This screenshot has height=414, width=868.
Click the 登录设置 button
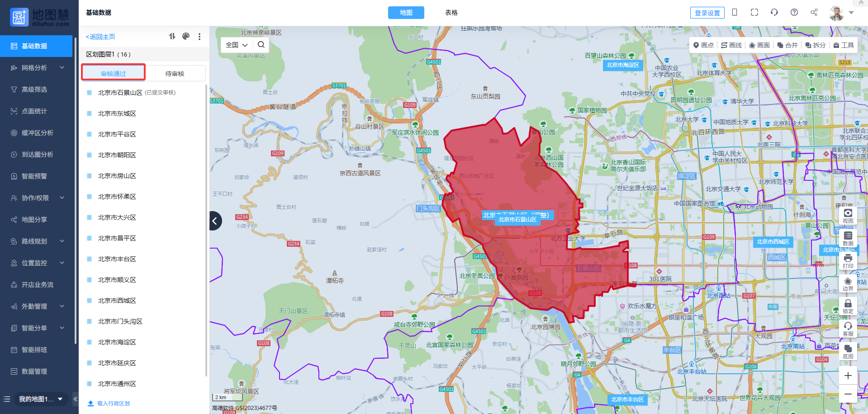click(x=707, y=13)
